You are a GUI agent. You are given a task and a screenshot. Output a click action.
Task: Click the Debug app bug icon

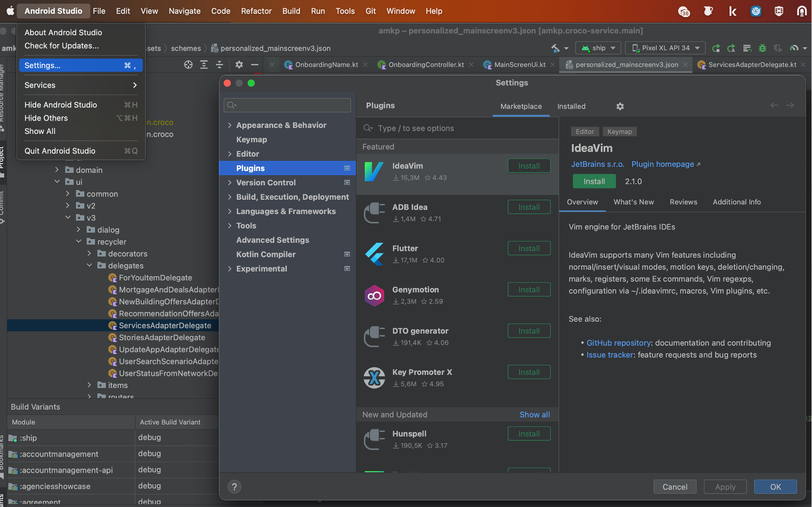(762, 48)
